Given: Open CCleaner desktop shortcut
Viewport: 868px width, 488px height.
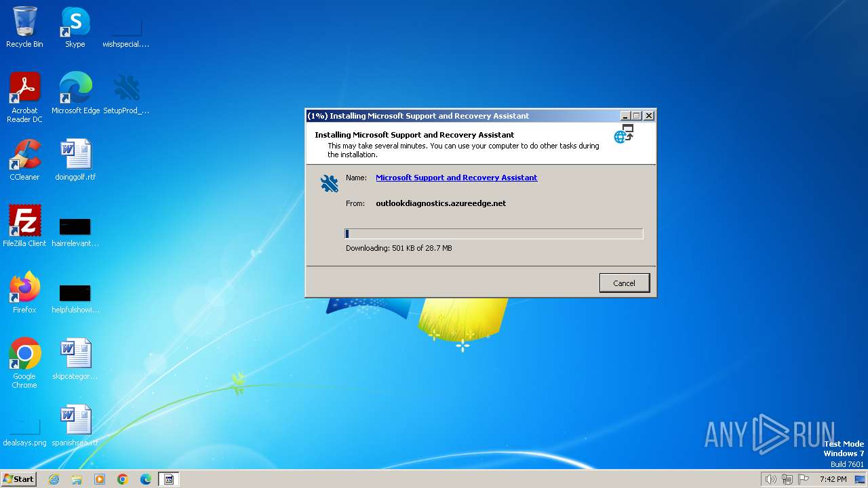Looking at the screenshot, I should click(x=24, y=160).
